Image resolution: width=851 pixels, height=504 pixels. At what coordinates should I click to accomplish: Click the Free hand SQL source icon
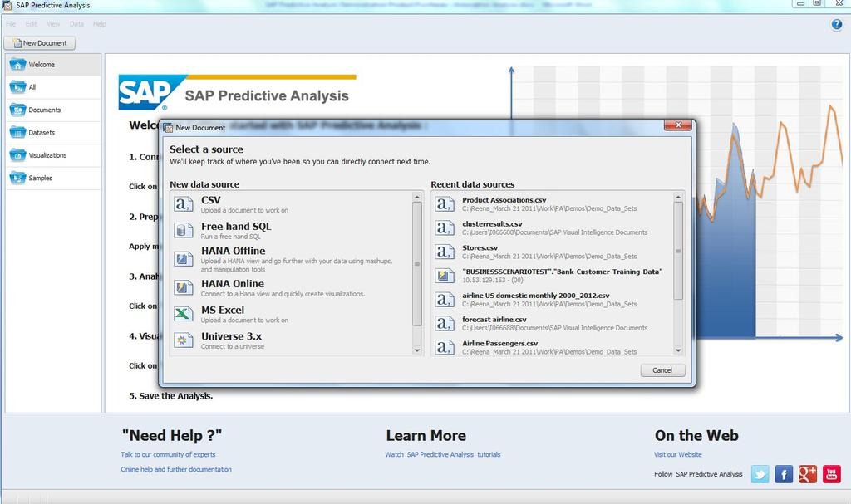184,230
